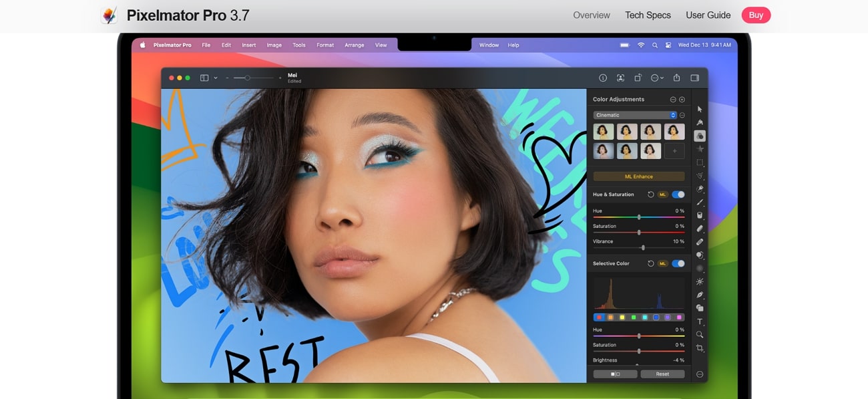Reset Selective Color adjustment

(x=651, y=263)
